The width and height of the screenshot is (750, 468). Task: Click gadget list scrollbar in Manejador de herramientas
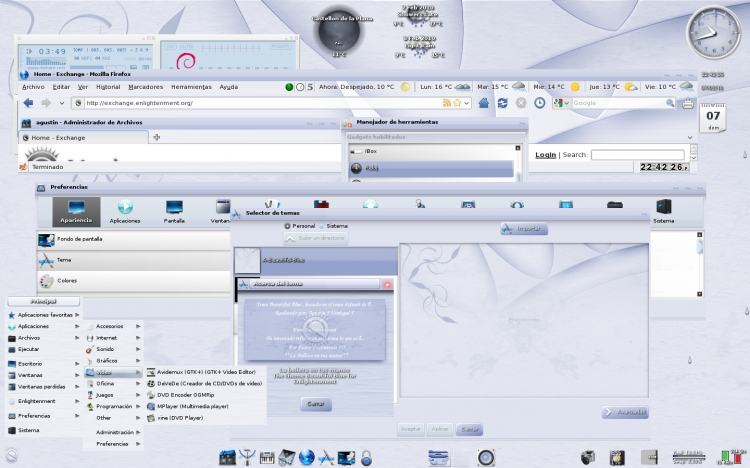(518, 163)
